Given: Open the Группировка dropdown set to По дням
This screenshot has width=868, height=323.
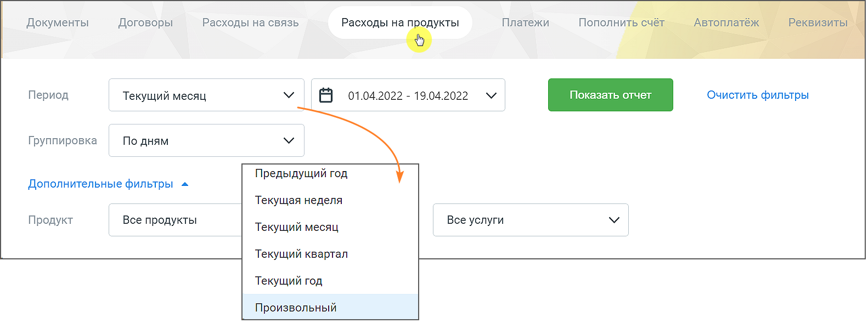Looking at the screenshot, I should pos(206,140).
